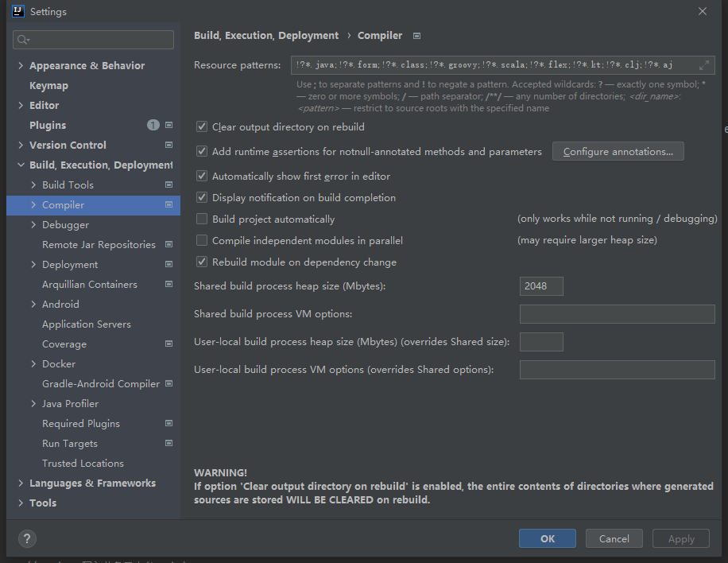Expand the Docker node

[33, 363]
